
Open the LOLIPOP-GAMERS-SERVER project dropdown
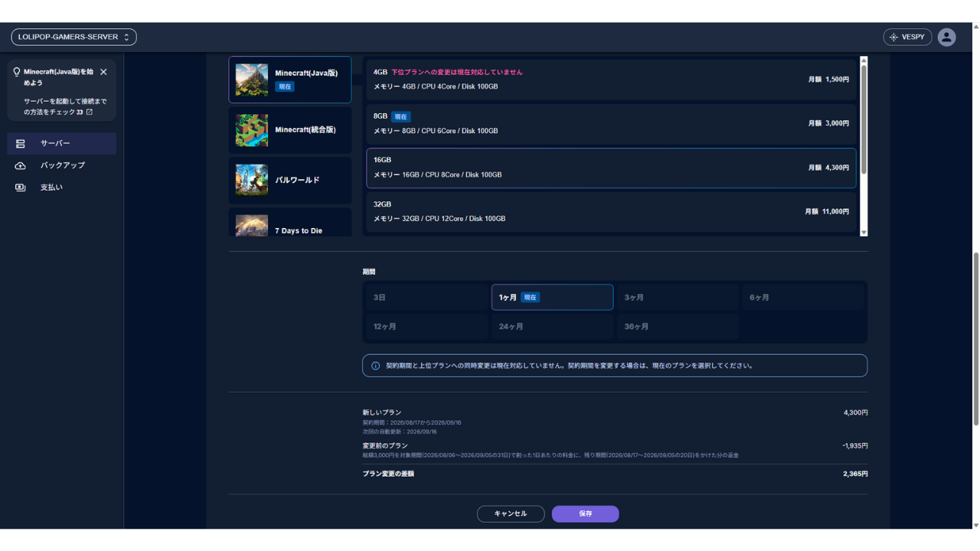tap(73, 37)
